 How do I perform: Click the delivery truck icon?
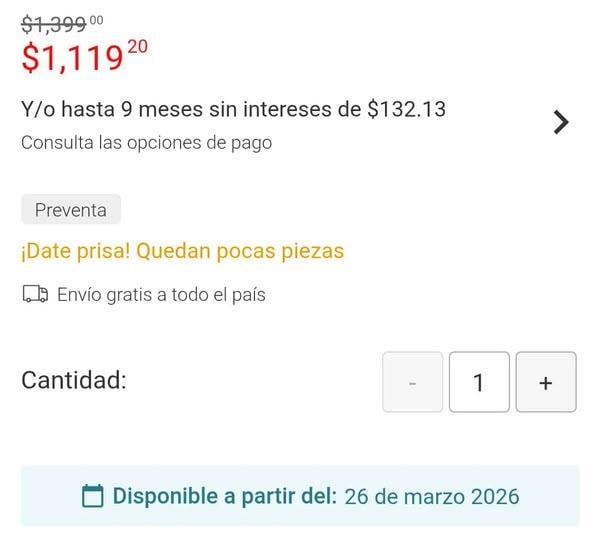pos(35,295)
